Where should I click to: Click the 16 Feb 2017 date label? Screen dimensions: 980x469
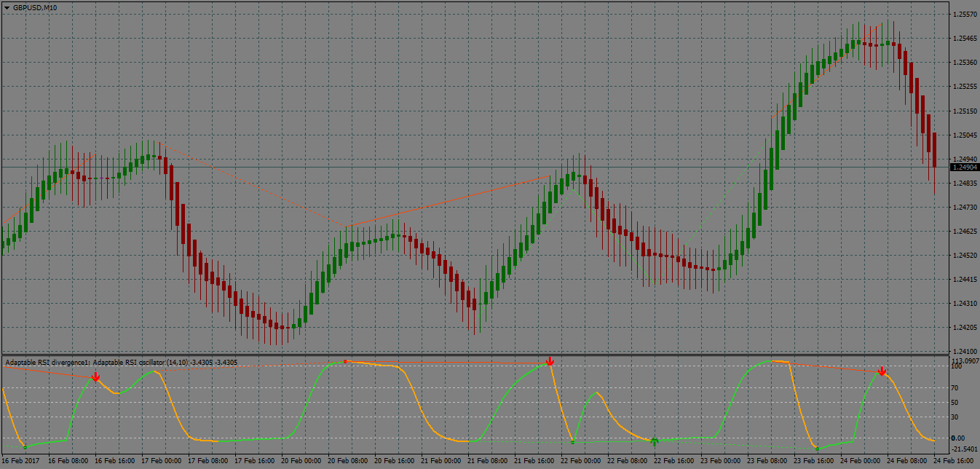click(x=21, y=461)
